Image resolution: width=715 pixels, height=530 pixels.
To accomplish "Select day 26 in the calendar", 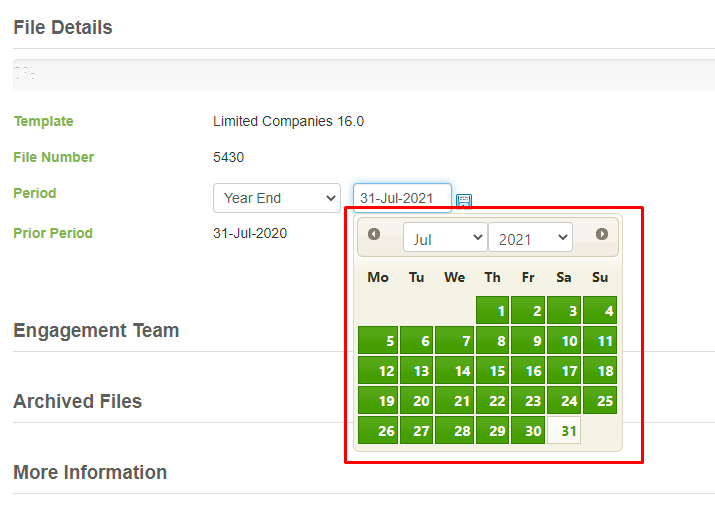I will tap(378, 430).
